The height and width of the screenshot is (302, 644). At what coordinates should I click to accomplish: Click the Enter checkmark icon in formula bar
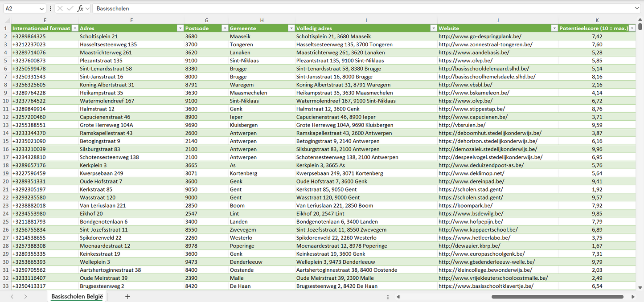tap(70, 8)
